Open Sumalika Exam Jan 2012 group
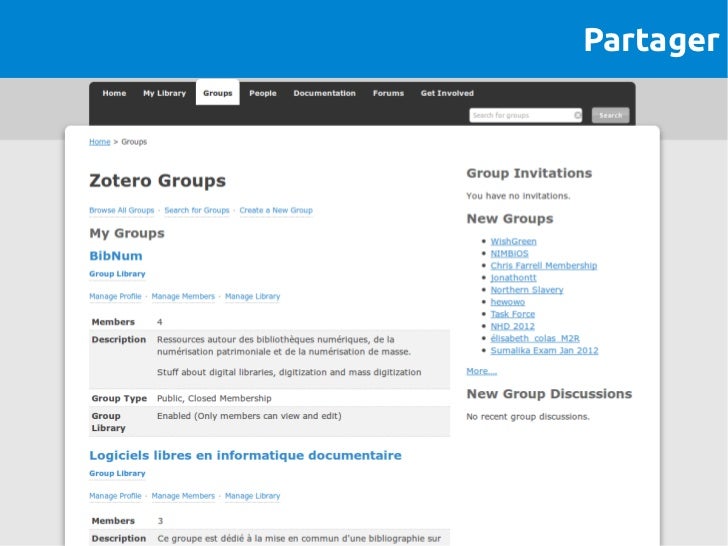The height and width of the screenshot is (546, 728). click(x=545, y=351)
